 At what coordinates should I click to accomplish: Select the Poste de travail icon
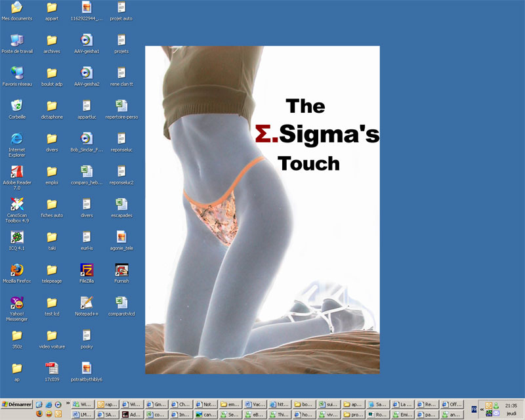point(17,40)
